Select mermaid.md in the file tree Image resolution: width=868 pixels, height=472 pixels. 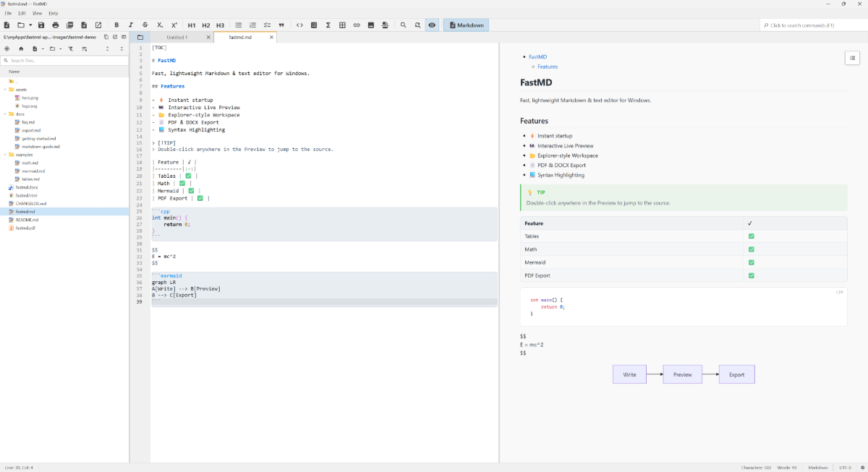(33, 171)
